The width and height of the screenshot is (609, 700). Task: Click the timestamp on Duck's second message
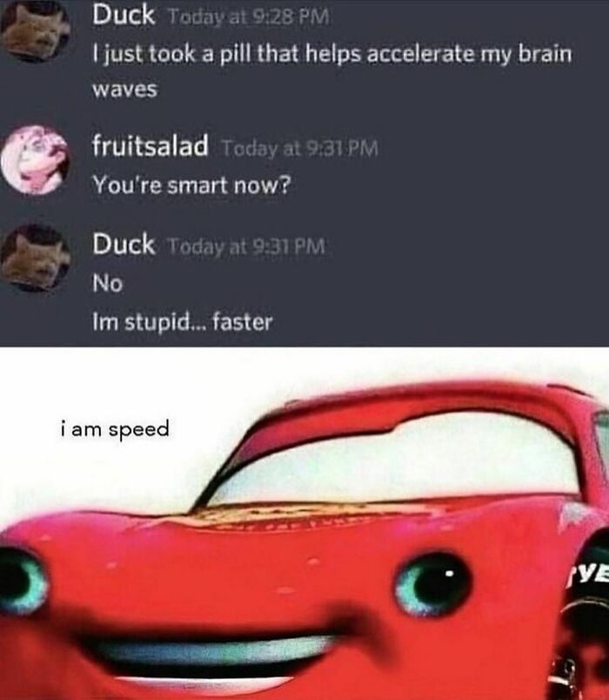(246, 246)
